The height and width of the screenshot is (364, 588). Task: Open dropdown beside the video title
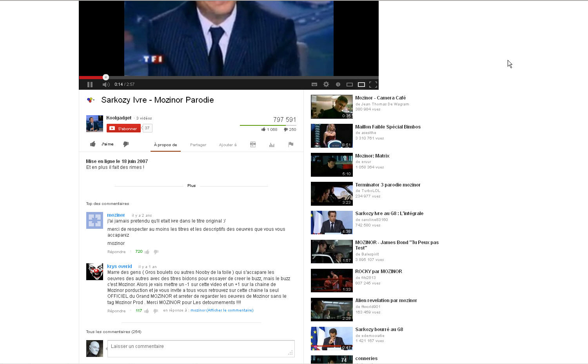(91, 100)
